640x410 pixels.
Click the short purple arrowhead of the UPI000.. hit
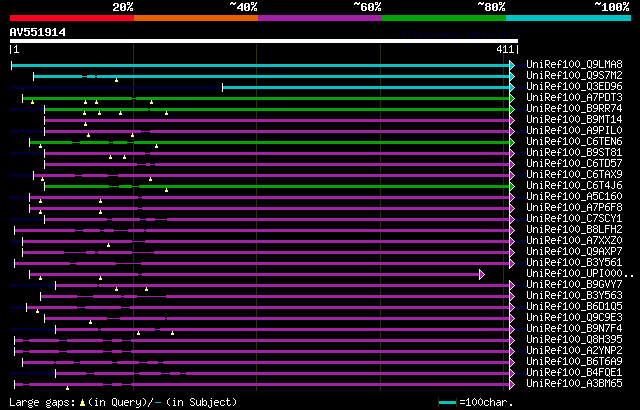pyautogui.click(x=482, y=275)
